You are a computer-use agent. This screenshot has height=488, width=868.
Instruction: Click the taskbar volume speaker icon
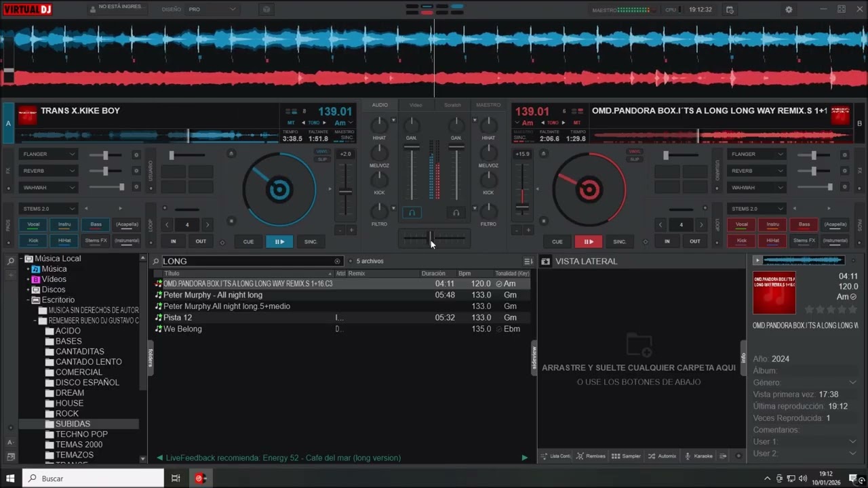(x=804, y=479)
